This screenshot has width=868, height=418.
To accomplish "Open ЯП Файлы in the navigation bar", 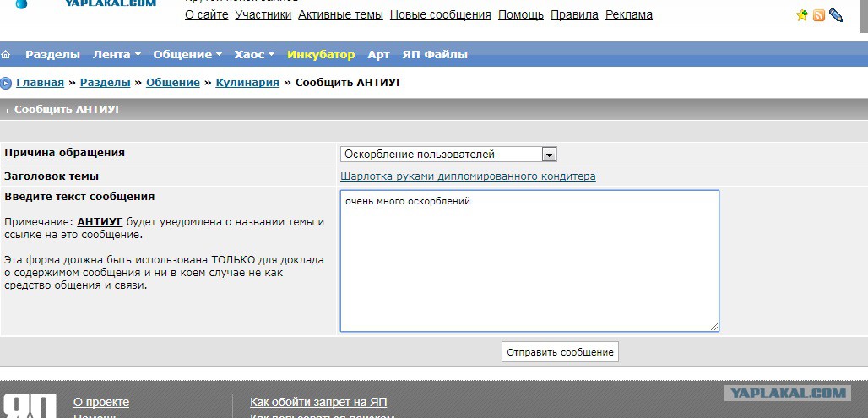I will (x=435, y=54).
